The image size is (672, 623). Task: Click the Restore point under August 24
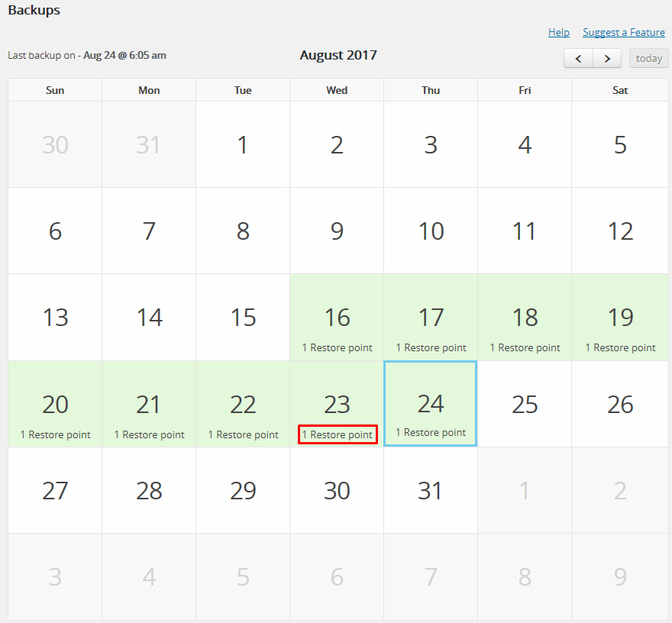point(431,433)
